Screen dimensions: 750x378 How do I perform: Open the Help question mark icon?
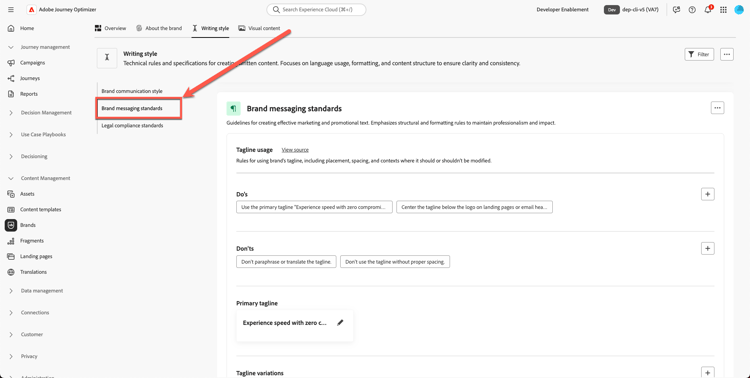point(692,10)
